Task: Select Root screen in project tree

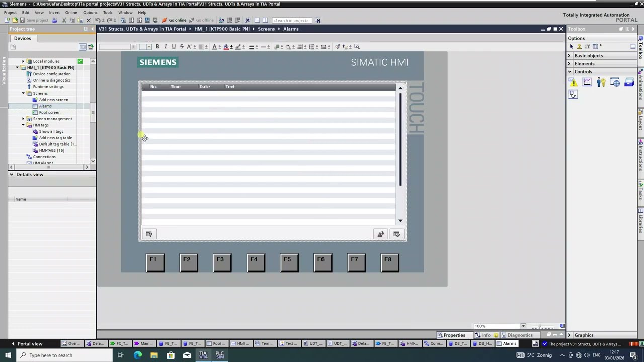Action: coord(49,112)
